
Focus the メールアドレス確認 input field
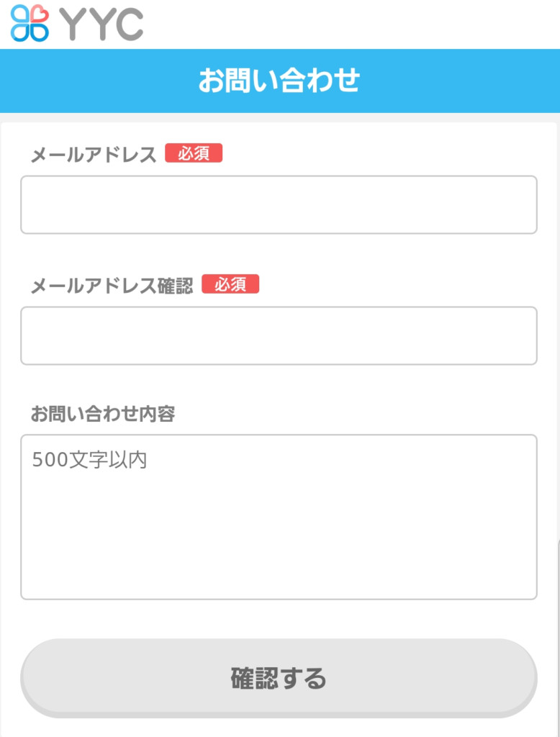tap(279, 335)
